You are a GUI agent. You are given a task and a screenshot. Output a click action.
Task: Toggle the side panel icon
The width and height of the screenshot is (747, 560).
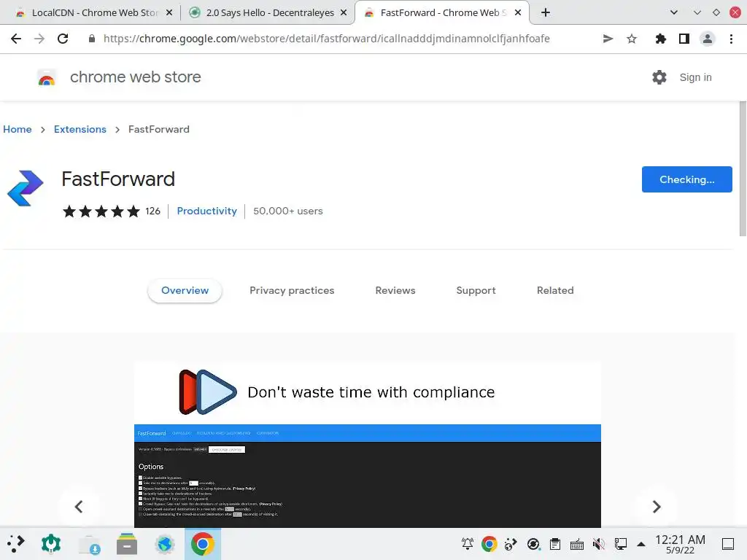[684, 39]
